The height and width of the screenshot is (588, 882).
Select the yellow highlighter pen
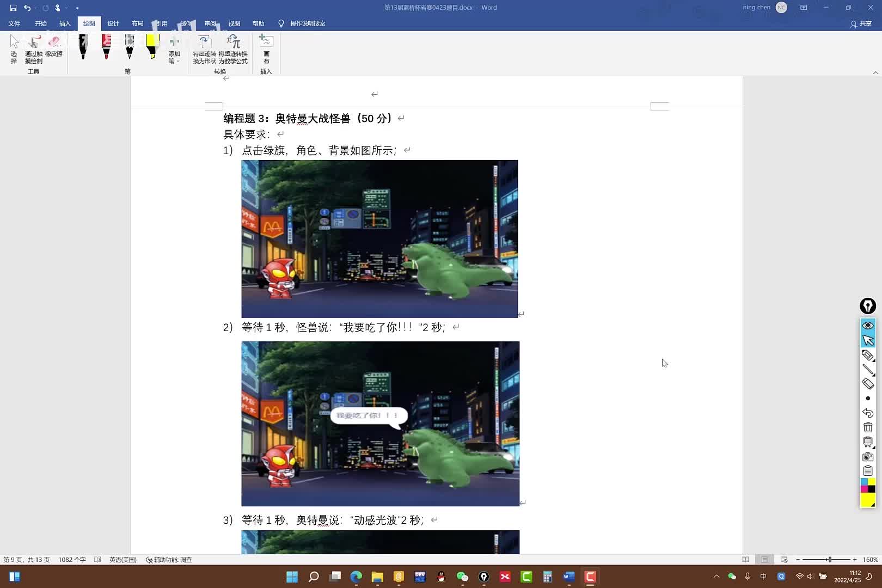point(152,47)
